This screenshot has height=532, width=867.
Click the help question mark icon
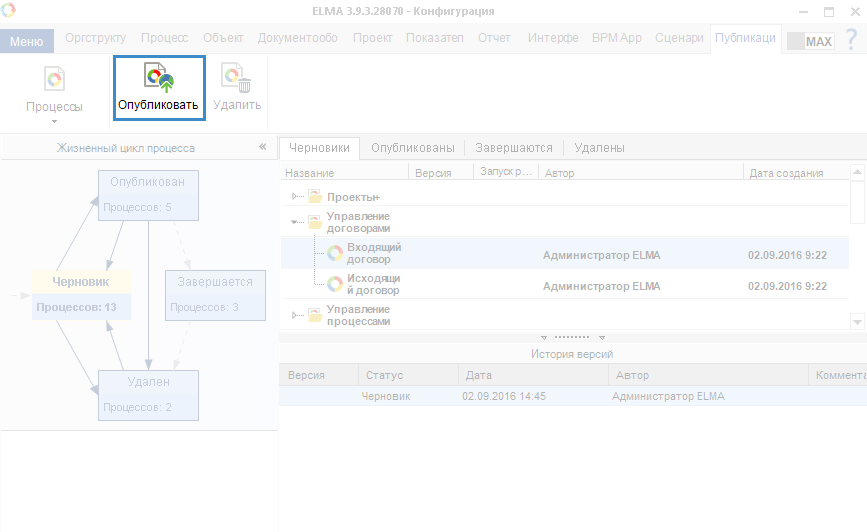tap(850, 40)
